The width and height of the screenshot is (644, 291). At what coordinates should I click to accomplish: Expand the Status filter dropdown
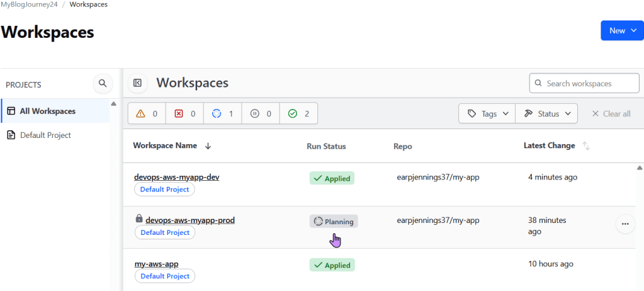546,114
